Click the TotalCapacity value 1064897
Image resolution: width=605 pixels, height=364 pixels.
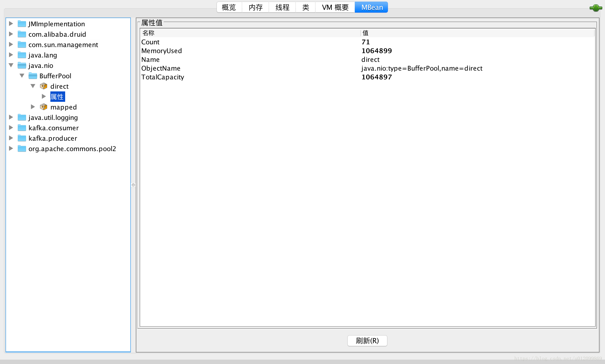pos(377,77)
